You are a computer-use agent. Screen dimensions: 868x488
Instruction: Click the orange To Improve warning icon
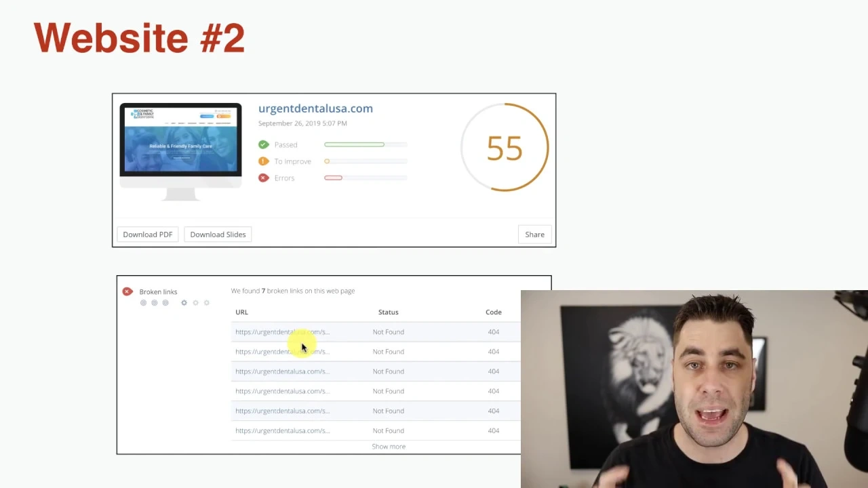(263, 161)
